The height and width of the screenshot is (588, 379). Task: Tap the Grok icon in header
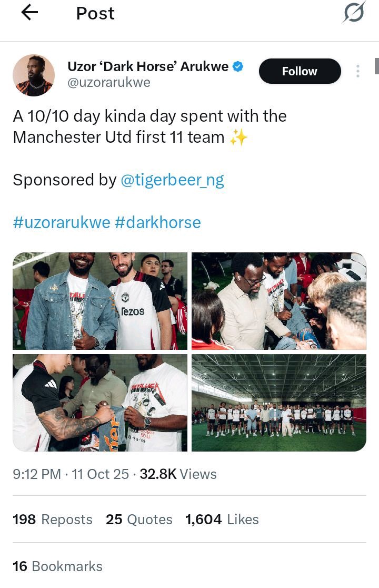[353, 13]
